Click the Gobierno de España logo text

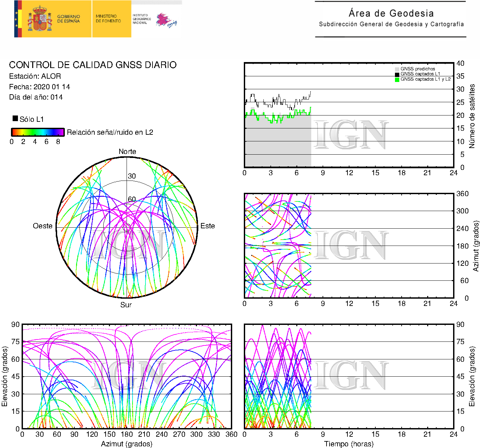[68, 19]
